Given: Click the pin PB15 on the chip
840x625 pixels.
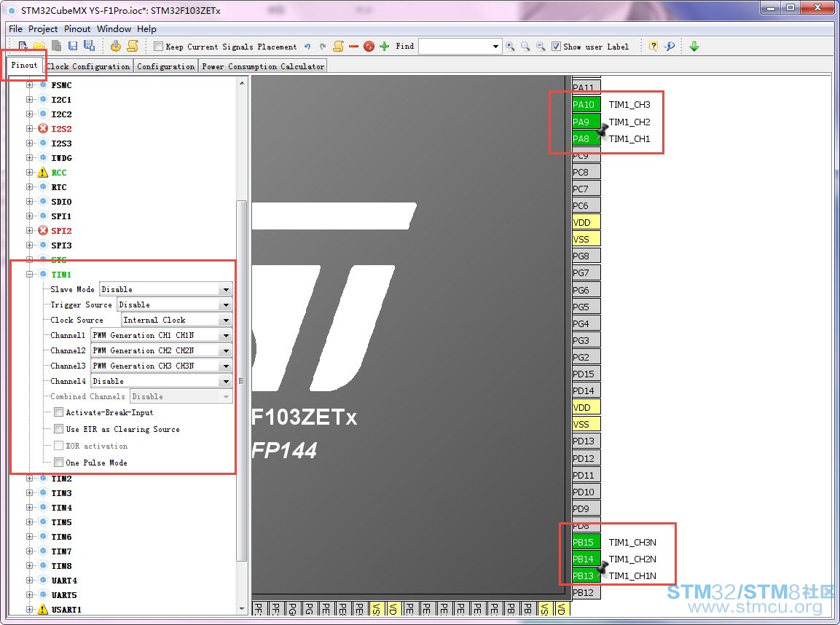Looking at the screenshot, I should (x=586, y=543).
